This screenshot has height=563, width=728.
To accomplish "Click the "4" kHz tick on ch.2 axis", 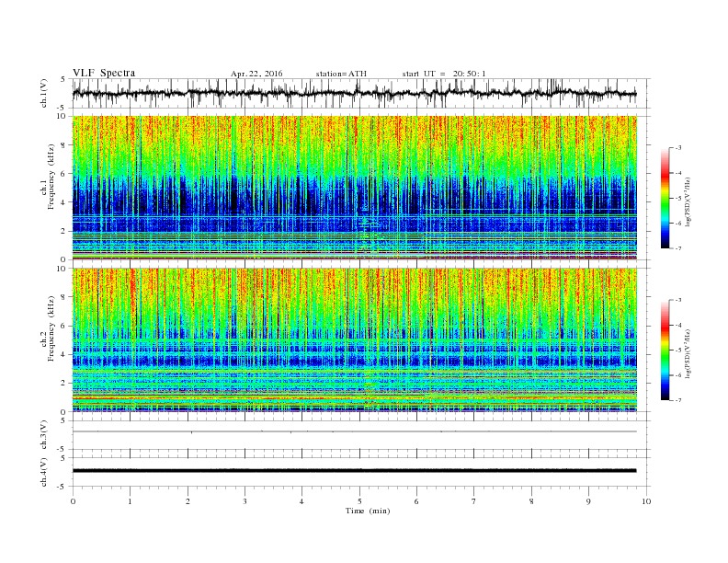I will pyautogui.click(x=64, y=354).
